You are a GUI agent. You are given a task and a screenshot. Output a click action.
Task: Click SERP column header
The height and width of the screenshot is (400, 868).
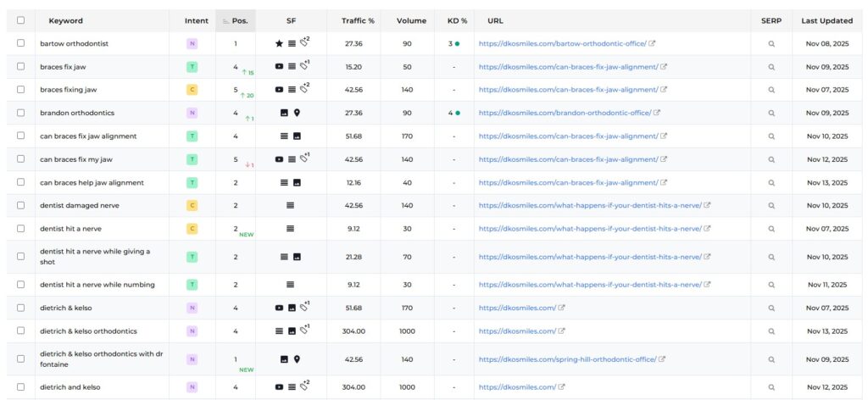pos(771,21)
